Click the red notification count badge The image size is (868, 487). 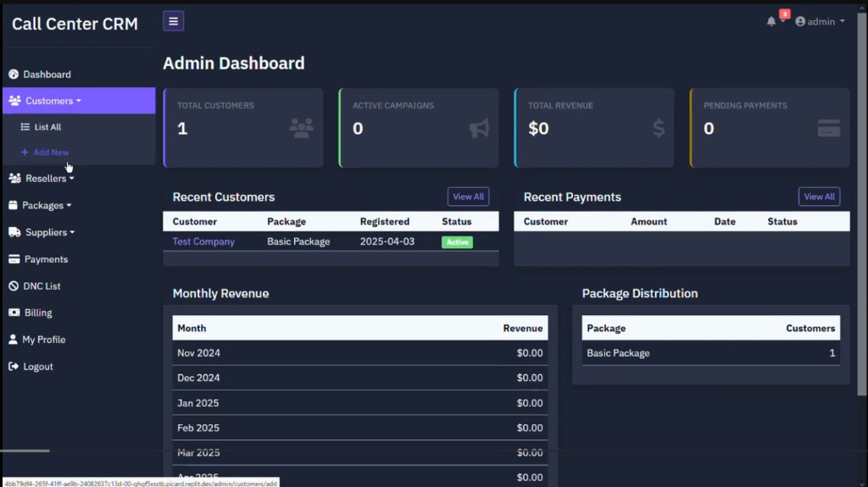pos(784,14)
